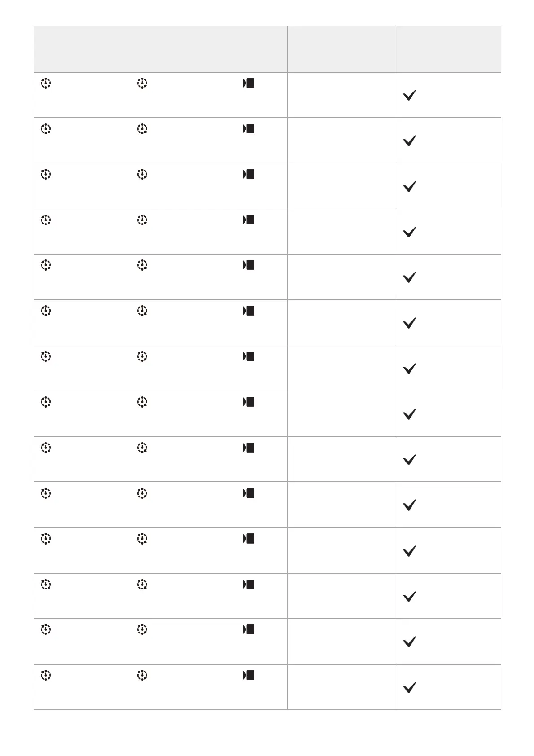Click the first dial icon in row five
534x756 pixels.
click(x=45, y=265)
